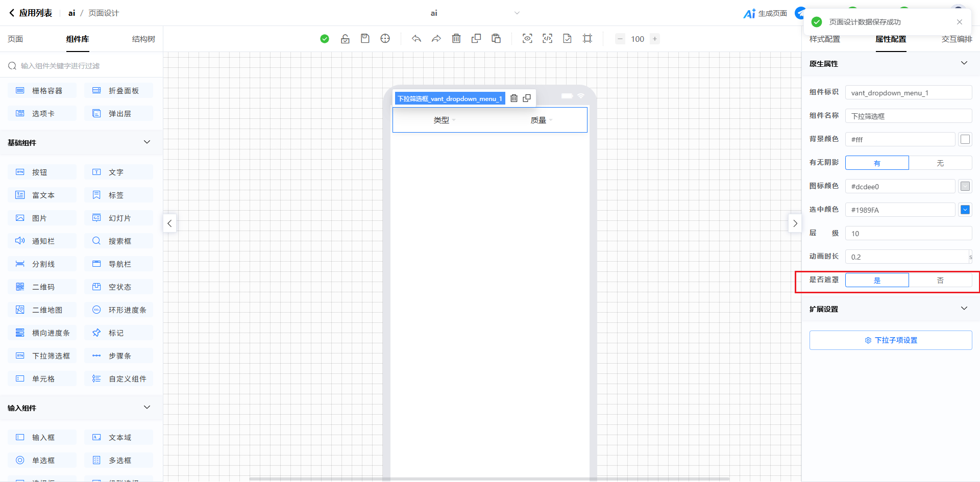The width and height of the screenshot is (980, 482).
Task: Click AI 生成页面 button
Action: [x=765, y=13]
